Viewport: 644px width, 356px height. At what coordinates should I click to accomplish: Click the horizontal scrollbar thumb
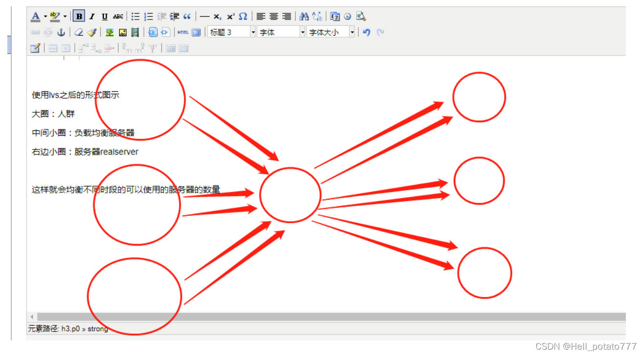pyautogui.click(x=332, y=317)
